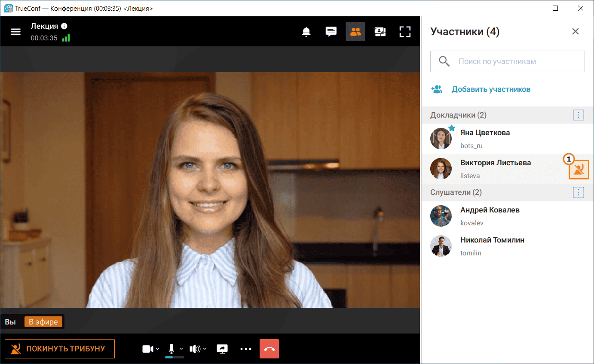Open notifications bell icon
594x364 pixels.
(306, 32)
